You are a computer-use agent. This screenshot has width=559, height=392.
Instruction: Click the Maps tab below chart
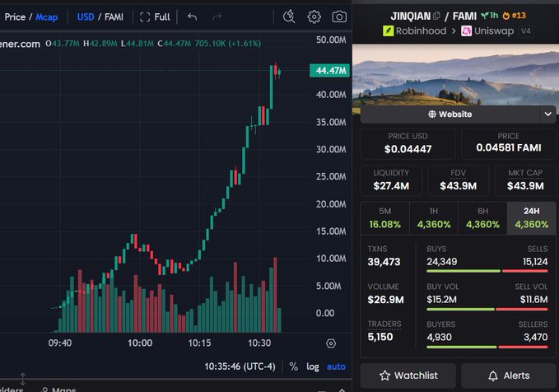coord(58,390)
